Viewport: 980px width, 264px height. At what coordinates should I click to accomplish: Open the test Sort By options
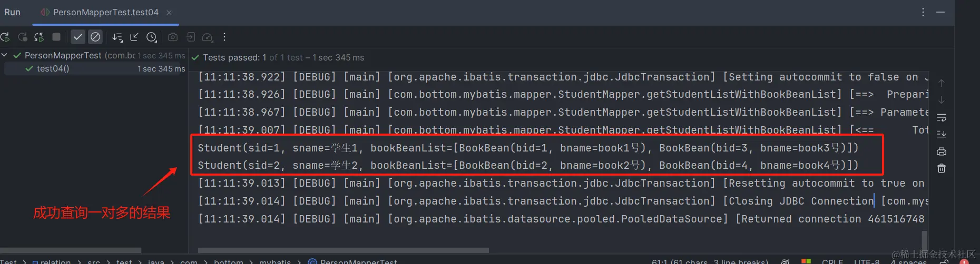point(117,37)
